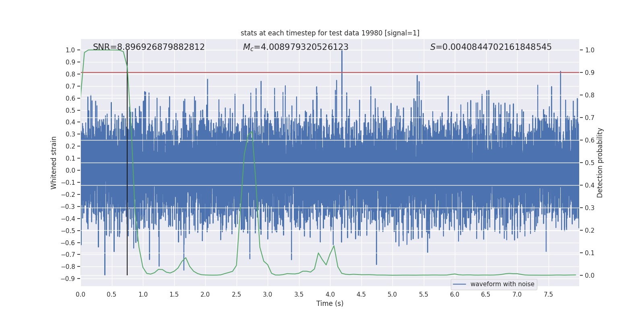Click the x-axis tick label 2.5
This screenshot has height=322, width=644.
click(x=237, y=294)
